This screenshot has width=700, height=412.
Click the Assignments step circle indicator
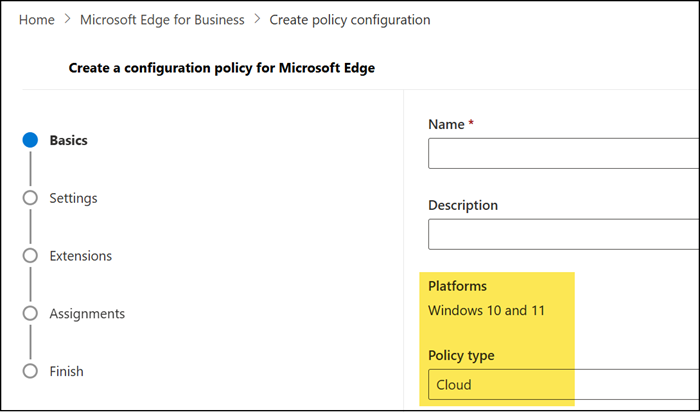(x=30, y=314)
